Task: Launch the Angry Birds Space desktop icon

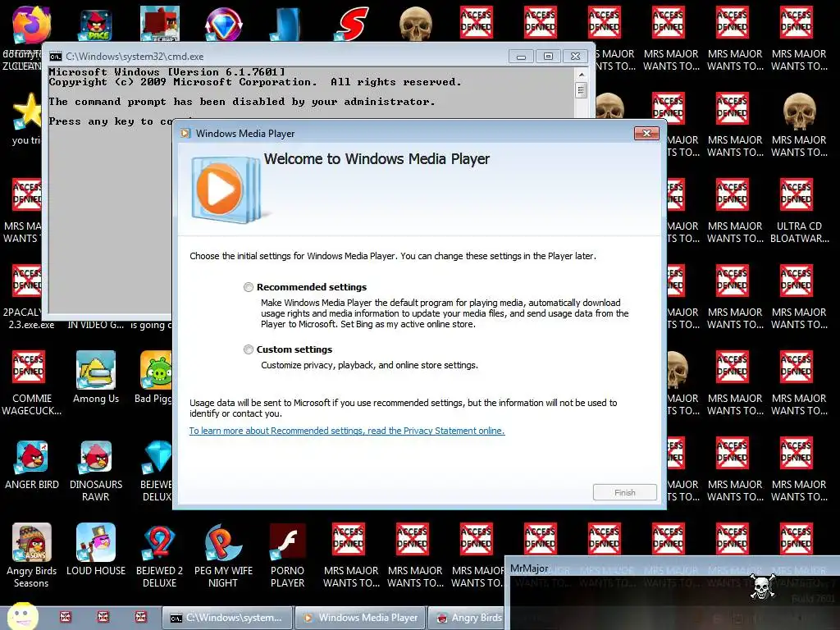Action: 96,25
